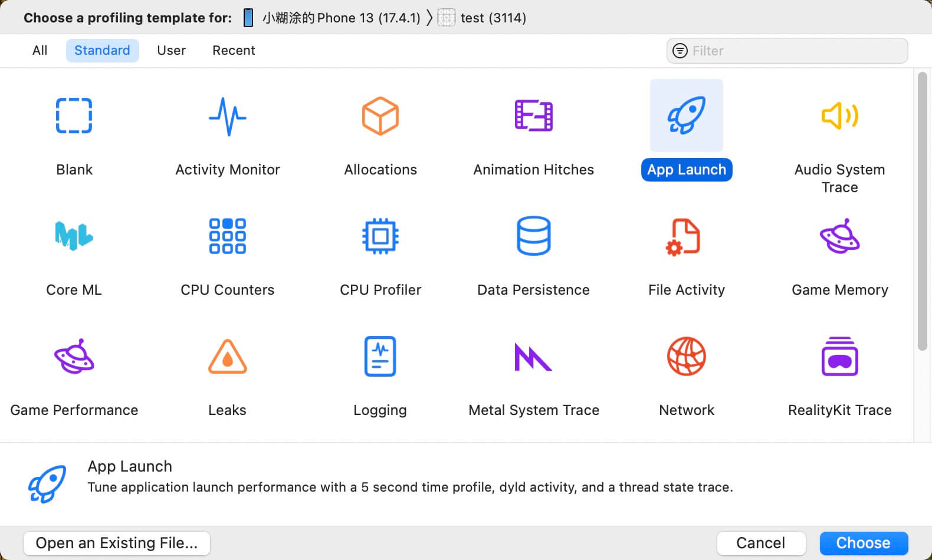
Task: Open the User templates tab
Action: pos(171,51)
